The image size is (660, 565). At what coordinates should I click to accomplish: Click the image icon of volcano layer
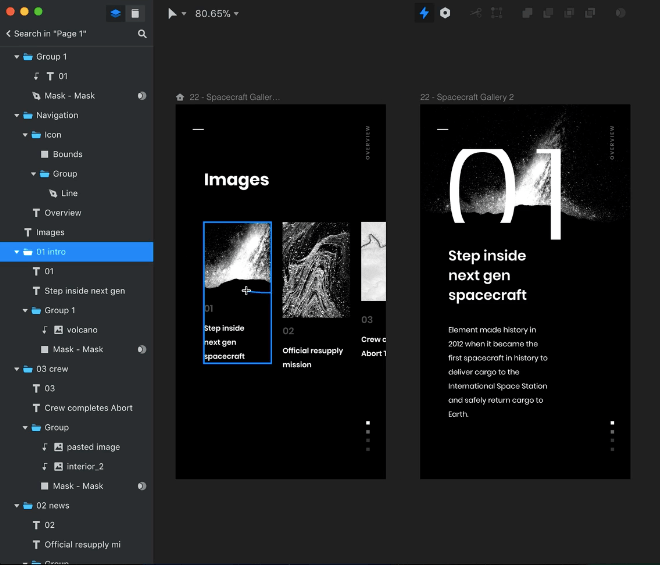point(58,330)
